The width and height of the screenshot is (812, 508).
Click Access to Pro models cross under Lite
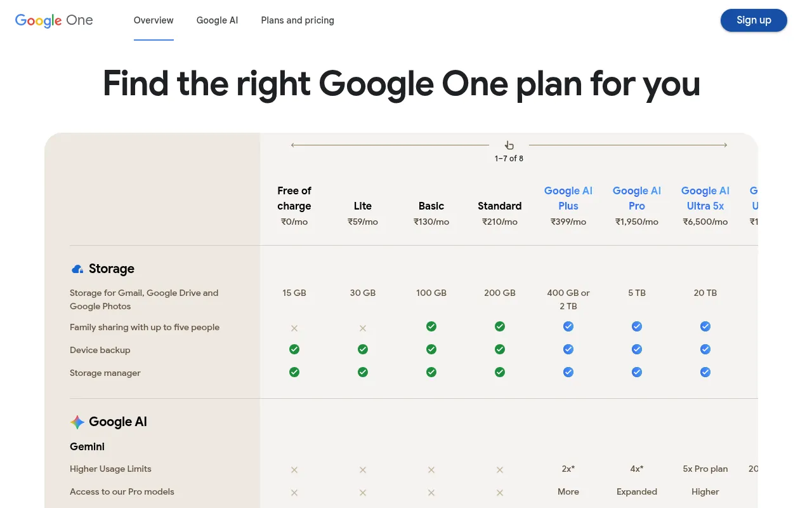pos(363,493)
